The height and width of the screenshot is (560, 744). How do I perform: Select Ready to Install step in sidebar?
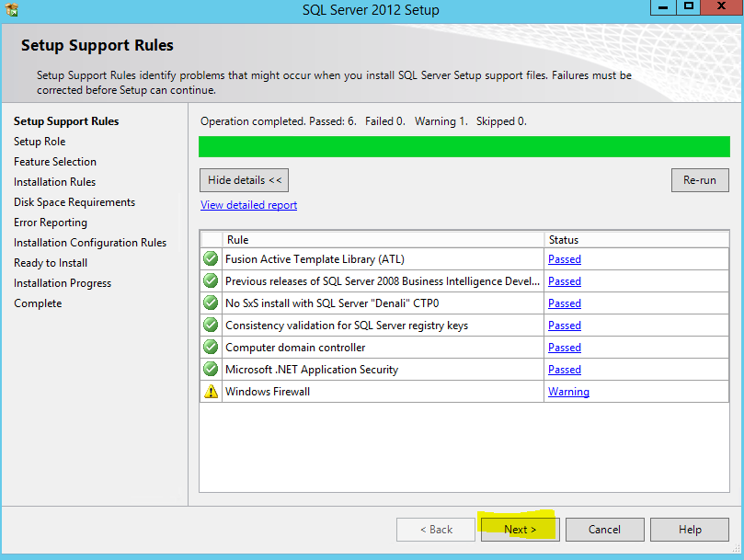(51, 263)
